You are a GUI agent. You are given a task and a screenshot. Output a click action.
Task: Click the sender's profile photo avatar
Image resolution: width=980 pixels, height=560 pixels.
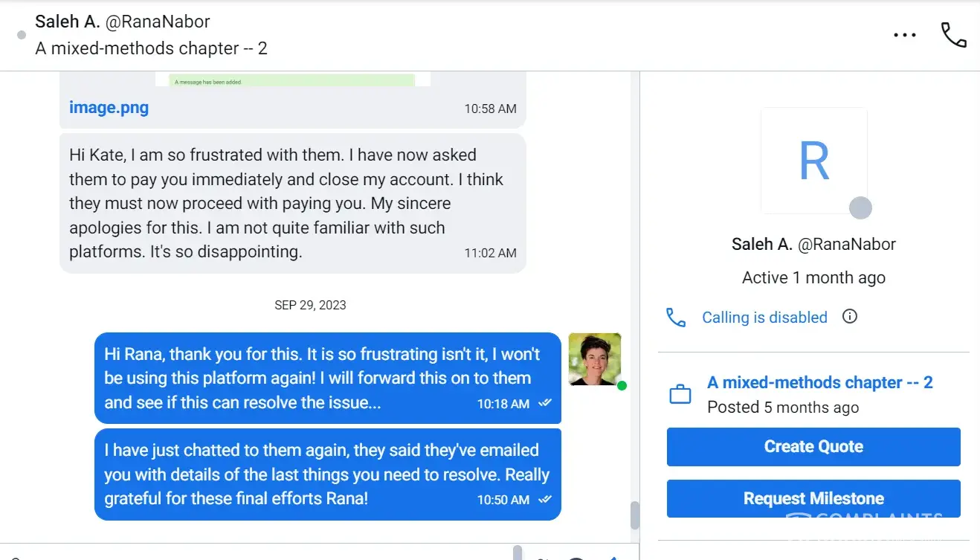tap(594, 359)
